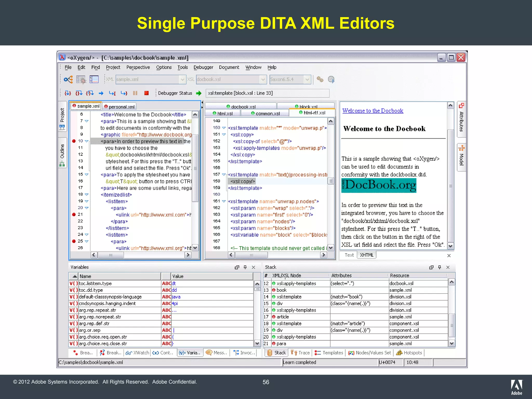Click the grid configuration icon in toolbar
Screen dimensions: 532x399
click(x=81, y=79)
